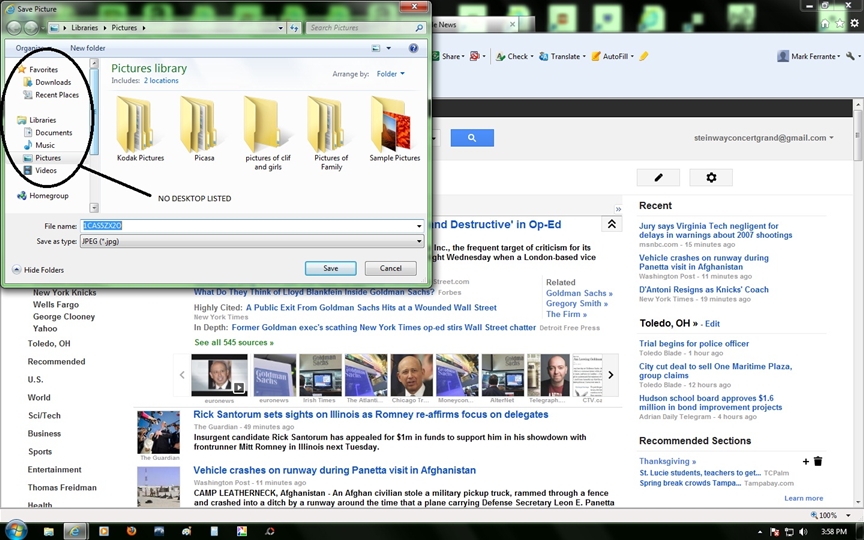
Task: Click Check in the Google Toolbar
Action: [514, 56]
